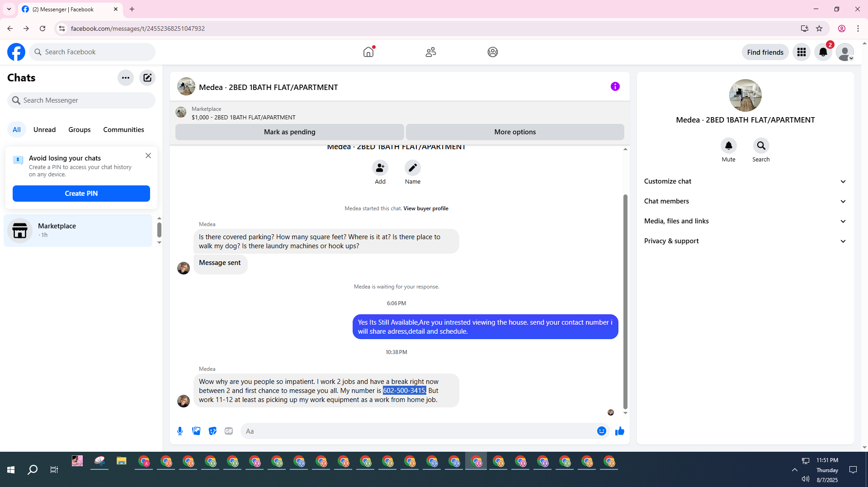Expand Privacy & support section
Screen dimensions: 868x487
745,241
